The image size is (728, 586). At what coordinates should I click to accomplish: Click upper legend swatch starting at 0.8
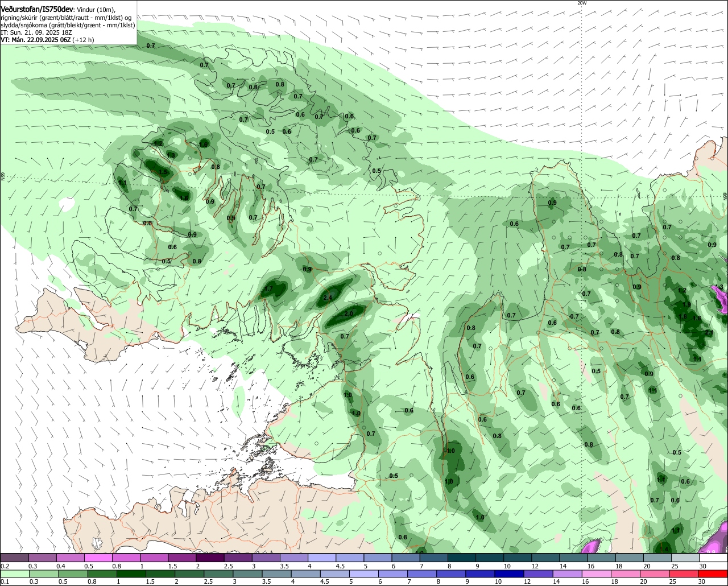(x=126, y=558)
